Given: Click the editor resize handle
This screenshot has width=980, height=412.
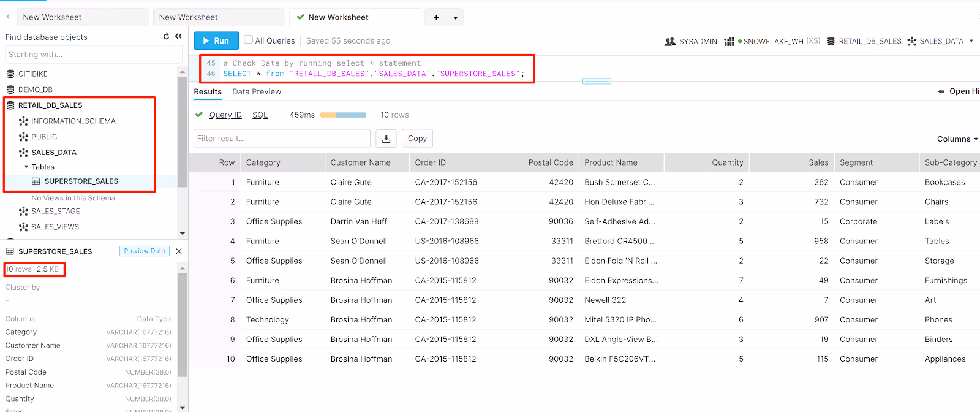Looking at the screenshot, I should click(x=597, y=81).
